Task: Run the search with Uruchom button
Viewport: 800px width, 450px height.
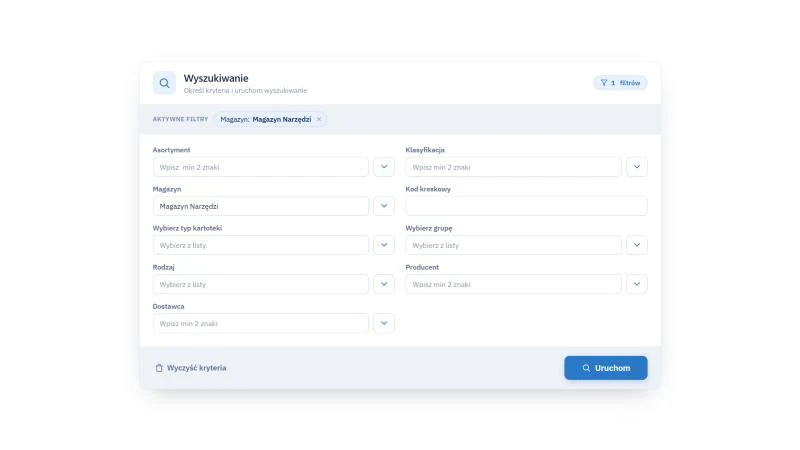Action: 606,368
